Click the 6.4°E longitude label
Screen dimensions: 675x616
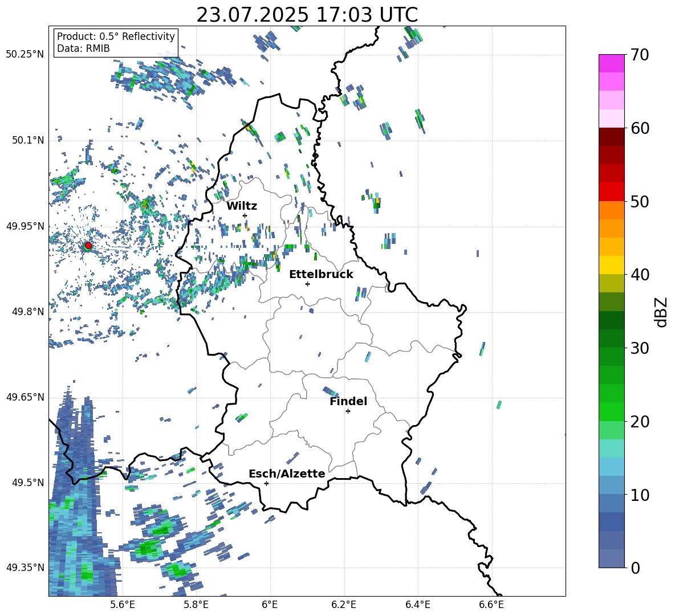[x=417, y=605]
